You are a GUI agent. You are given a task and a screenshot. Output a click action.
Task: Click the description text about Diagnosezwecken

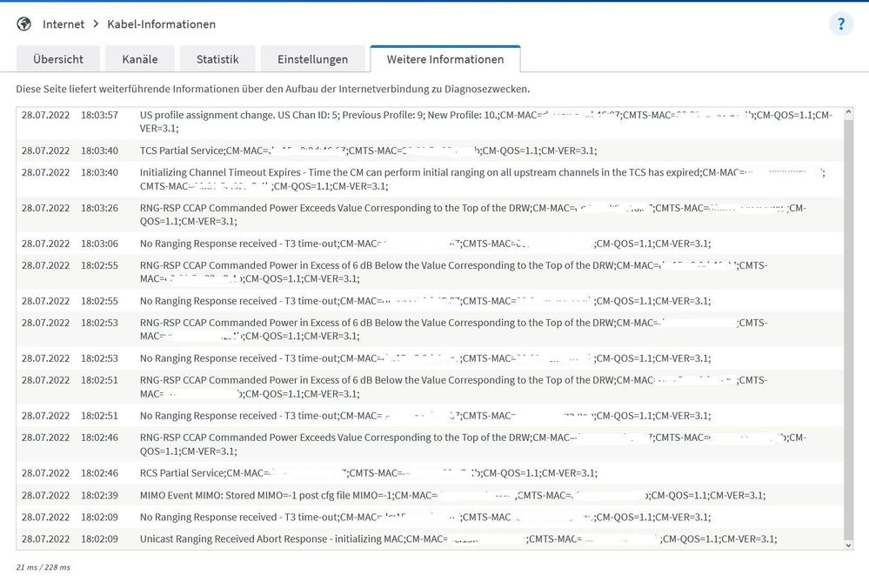(272, 89)
